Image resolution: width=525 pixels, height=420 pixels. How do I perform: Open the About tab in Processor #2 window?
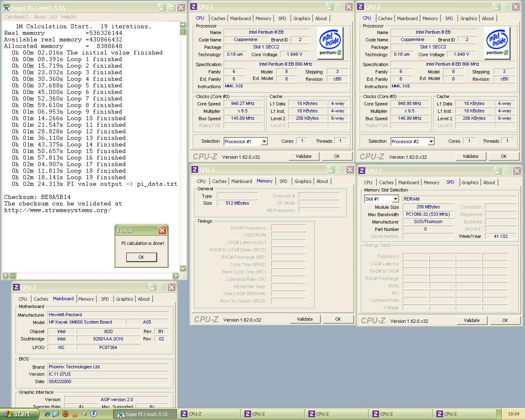(488, 18)
